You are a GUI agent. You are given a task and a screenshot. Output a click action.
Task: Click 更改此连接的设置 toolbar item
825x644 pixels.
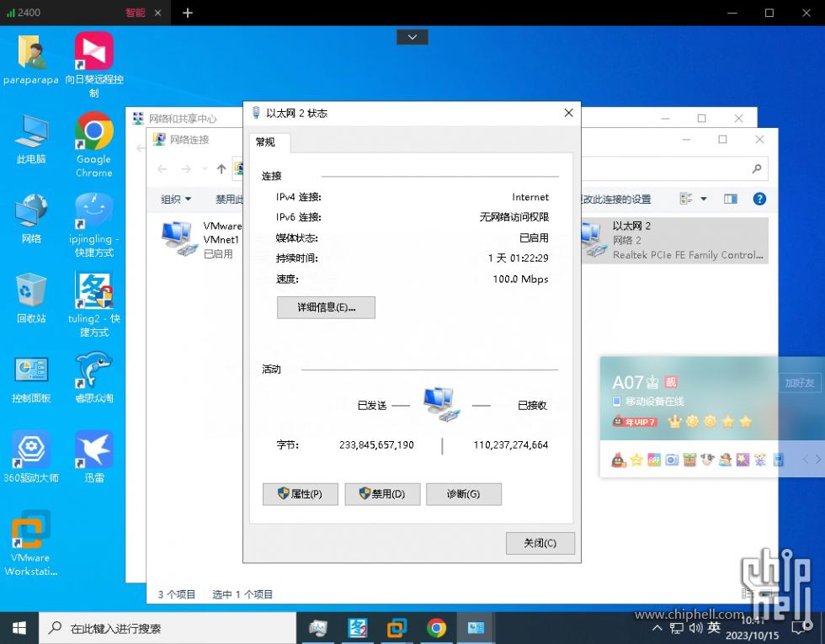coord(615,199)
